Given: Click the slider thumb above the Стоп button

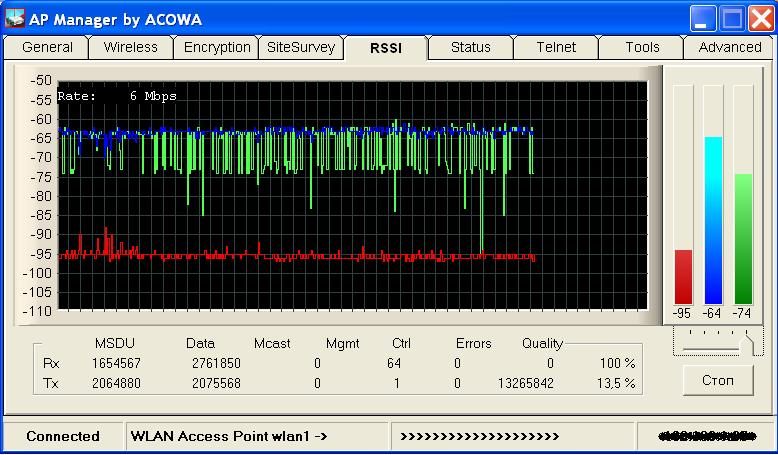Looking at the screenshot, I should 746,345.
